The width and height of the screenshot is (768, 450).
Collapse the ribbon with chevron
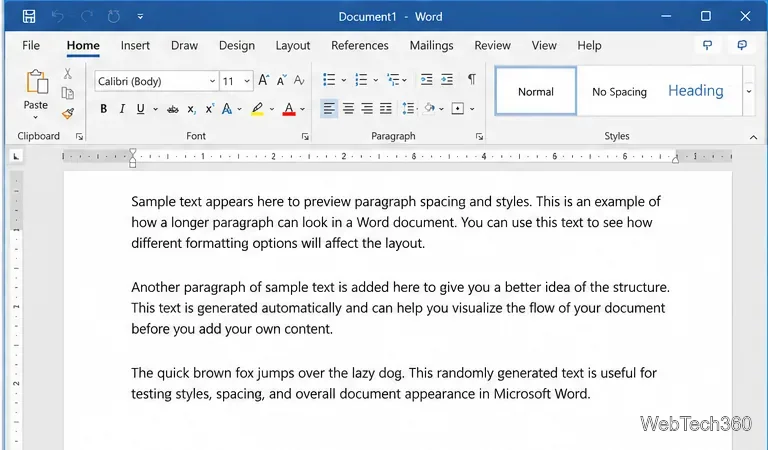753,138
